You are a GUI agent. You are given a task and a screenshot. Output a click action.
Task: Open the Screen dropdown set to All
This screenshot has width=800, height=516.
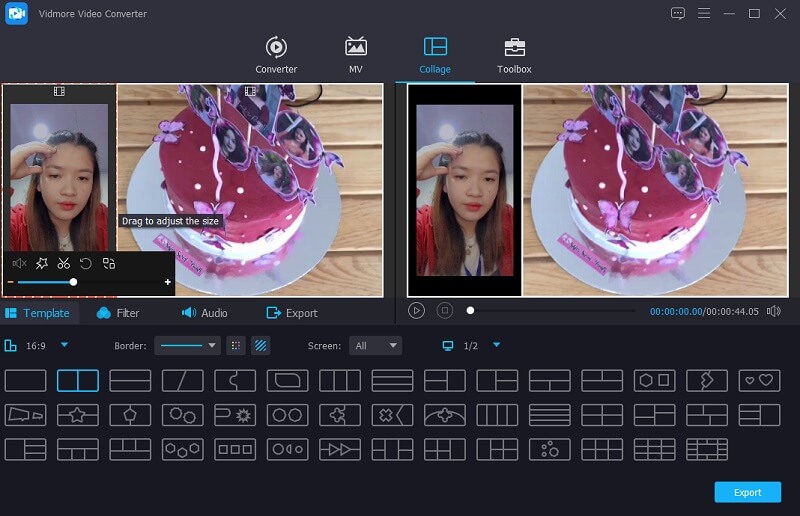pyautogui.click(x=376, y=346)
